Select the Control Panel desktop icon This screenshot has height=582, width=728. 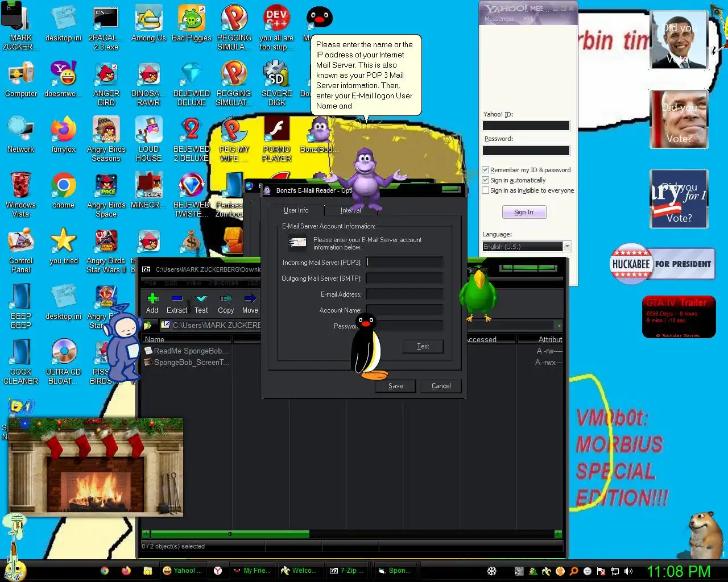[x=21, y=251]
